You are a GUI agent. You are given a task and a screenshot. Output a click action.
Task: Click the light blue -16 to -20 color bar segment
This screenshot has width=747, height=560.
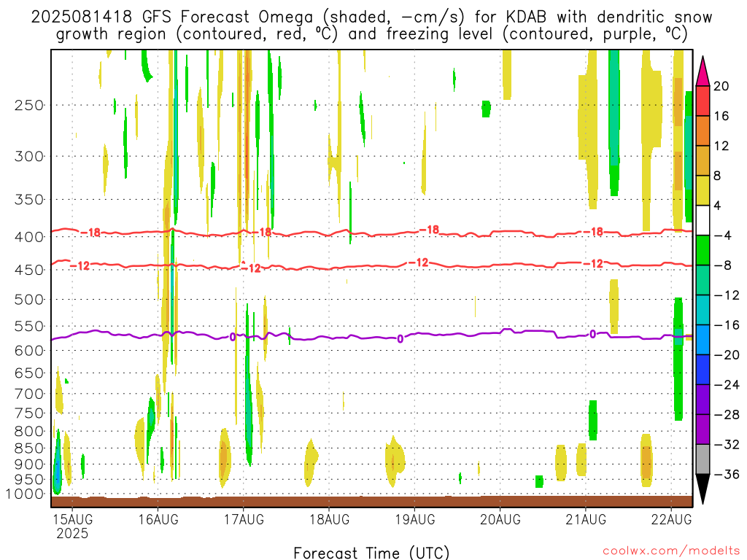[703, 340]
